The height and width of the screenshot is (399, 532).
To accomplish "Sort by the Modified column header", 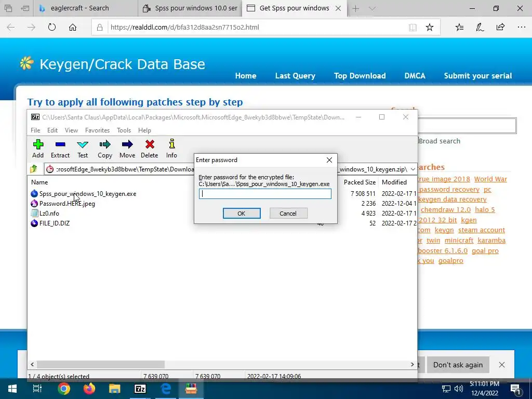I will (x=394, y=182).
